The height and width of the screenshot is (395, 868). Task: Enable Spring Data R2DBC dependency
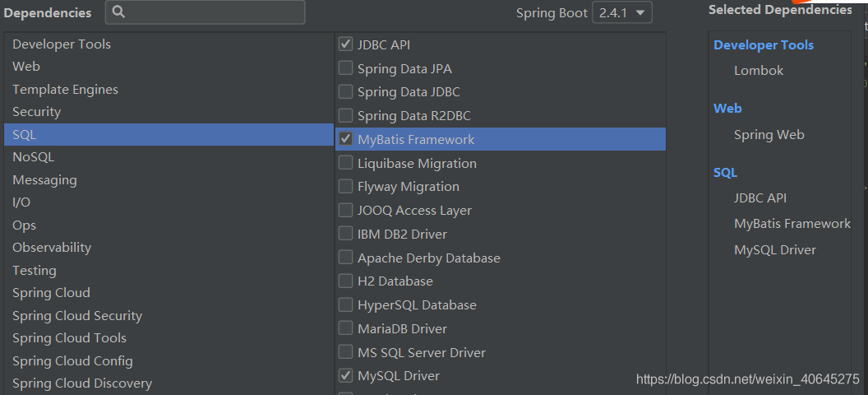tap(345, 115)
